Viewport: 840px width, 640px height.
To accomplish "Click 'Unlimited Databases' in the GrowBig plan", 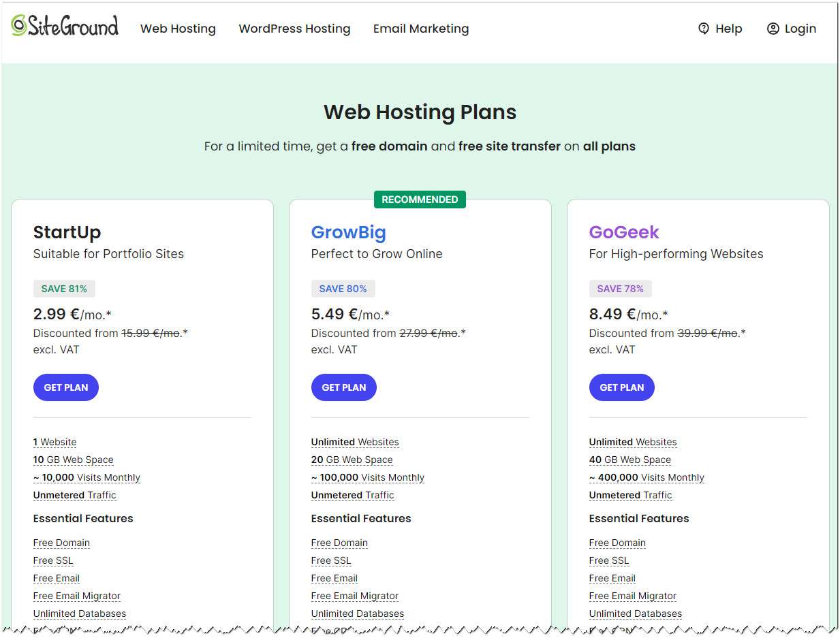I will [x=358, y=613].
